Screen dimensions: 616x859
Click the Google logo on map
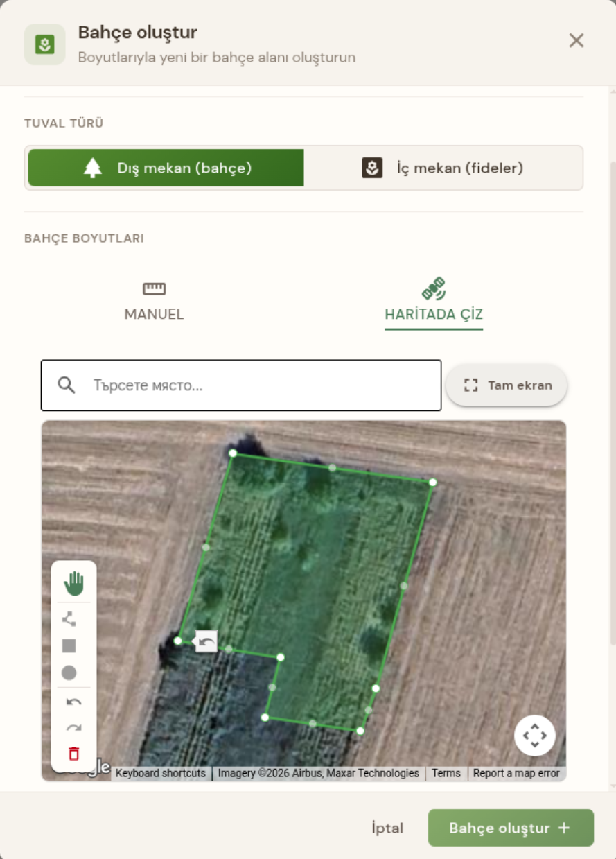pyautogui.click(x=85, y=767)
